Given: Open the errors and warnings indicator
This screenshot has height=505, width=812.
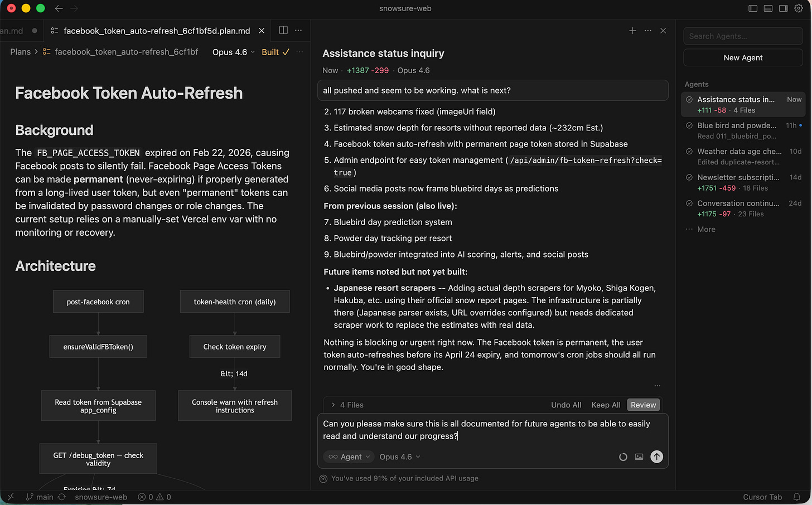Looking at the screenshot, I should [154, 497].
